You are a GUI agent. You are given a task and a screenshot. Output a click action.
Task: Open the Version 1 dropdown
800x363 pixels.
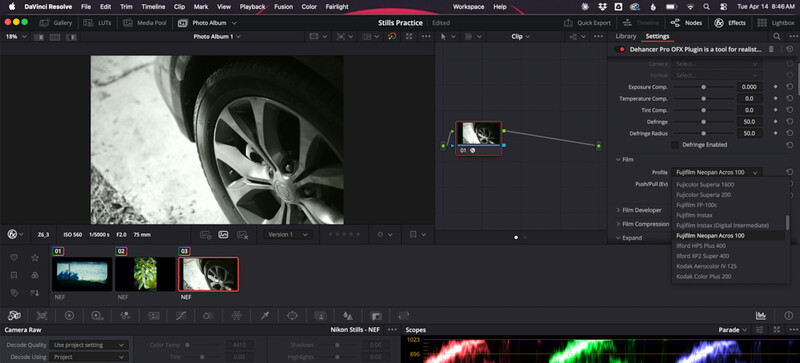[288, 234]
